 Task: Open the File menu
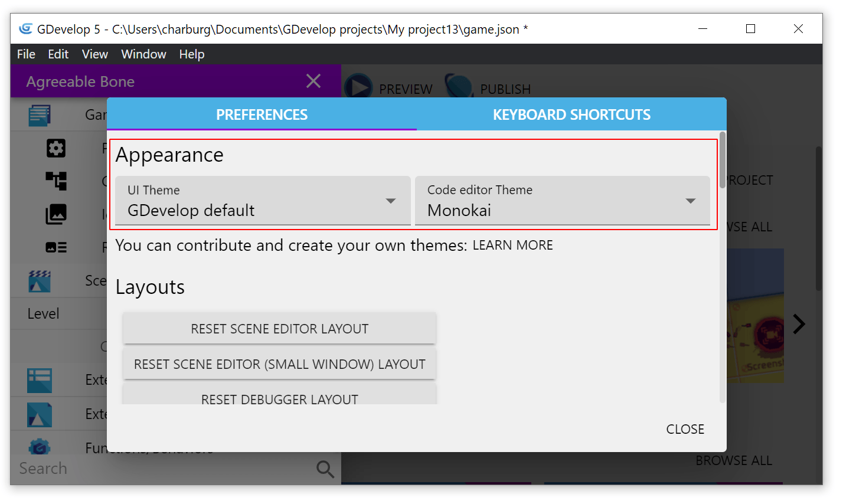(26, 54)
